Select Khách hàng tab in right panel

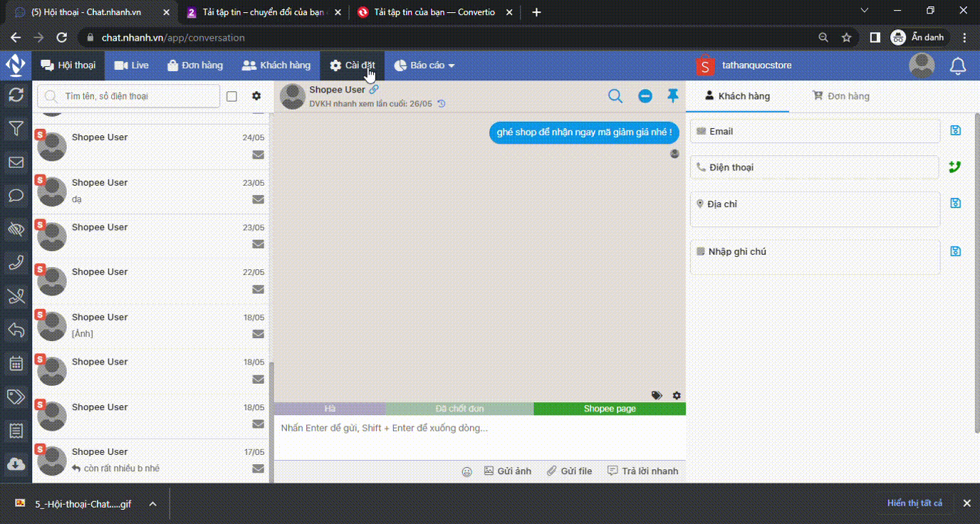tap(737, 96)
